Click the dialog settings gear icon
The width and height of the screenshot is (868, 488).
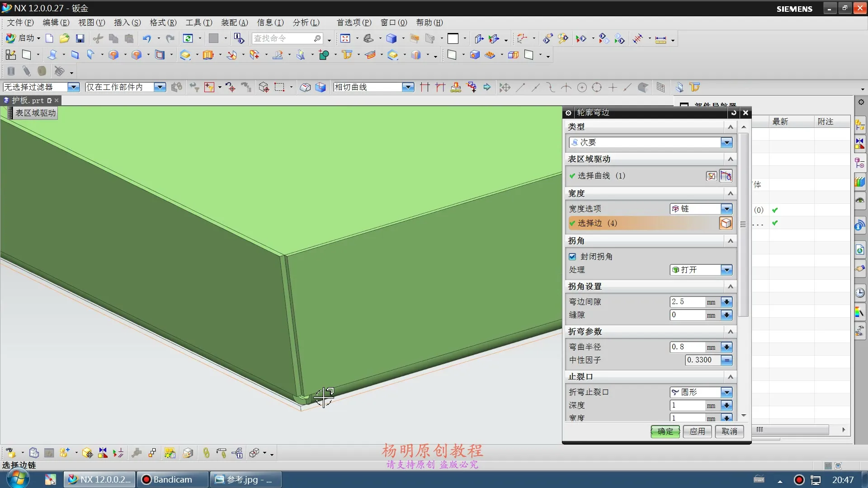click(569, 113)
